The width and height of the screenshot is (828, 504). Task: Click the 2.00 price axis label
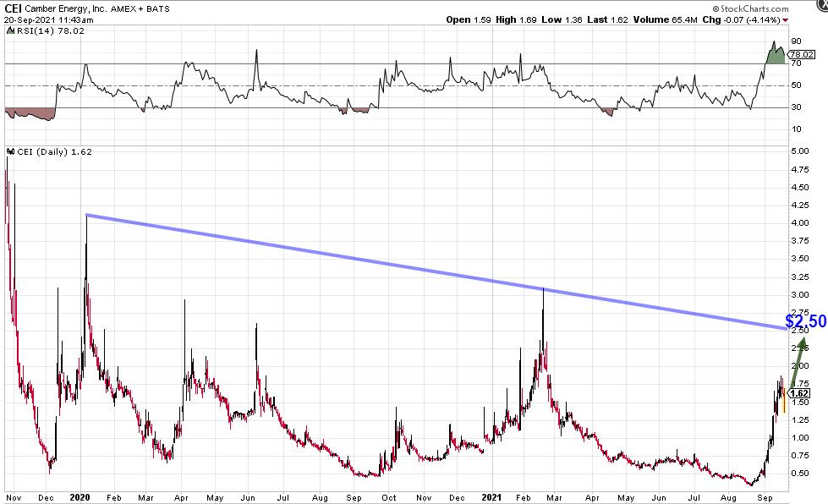[x=799, y=365]
